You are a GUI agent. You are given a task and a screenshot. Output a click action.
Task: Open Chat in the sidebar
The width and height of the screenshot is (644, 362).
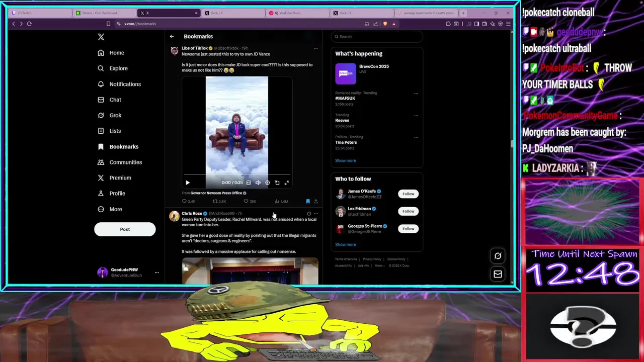(110, 100)
